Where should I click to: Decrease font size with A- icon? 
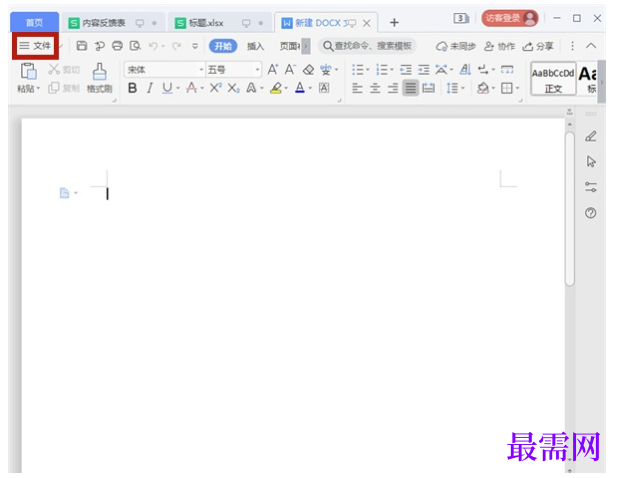coord(290,69)
